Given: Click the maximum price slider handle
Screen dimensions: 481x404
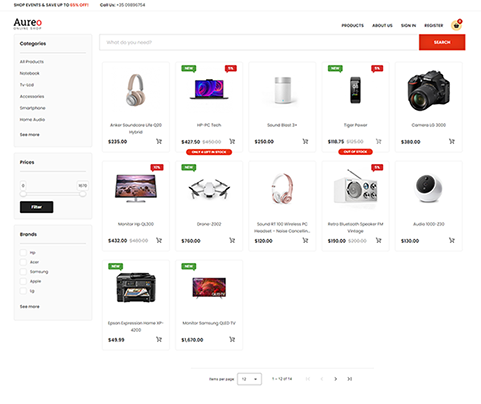Looking at the screenshot, I should point(82,194).
